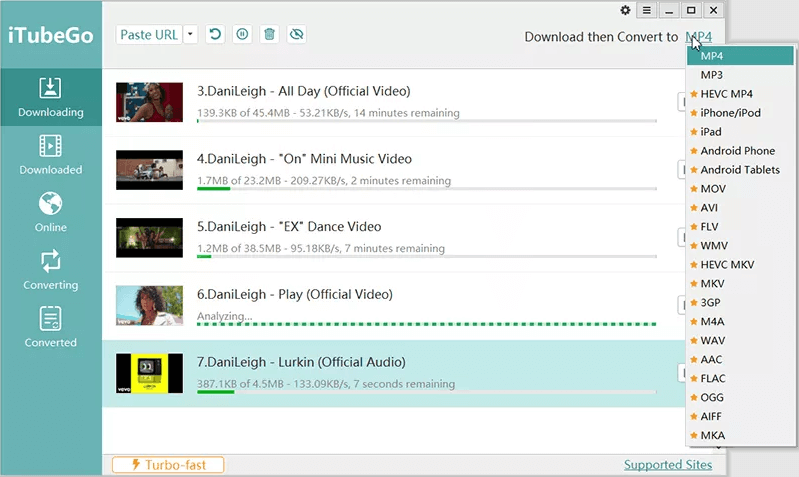Click the "On" Mini Music Video thumbnail
This screenshot has height=477, width=799.
[x=149, y=170]
